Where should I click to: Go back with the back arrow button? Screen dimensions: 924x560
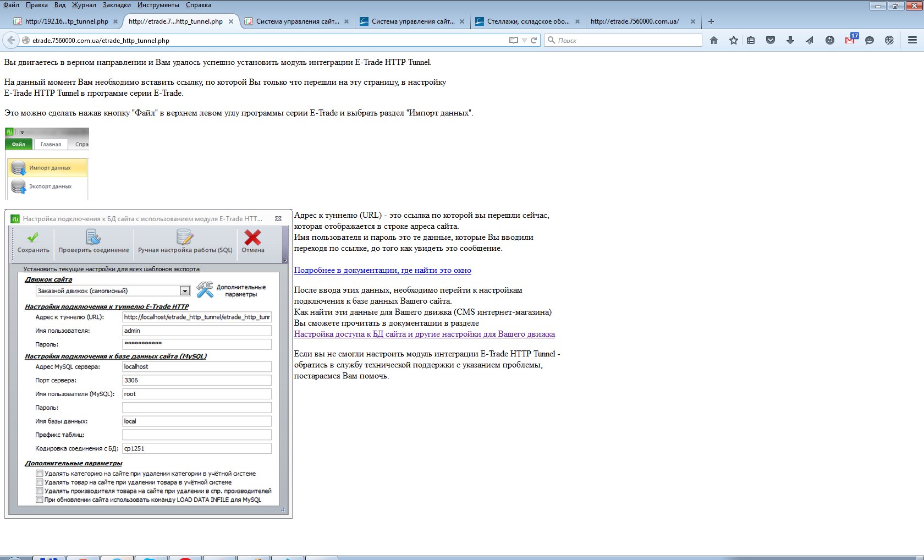click(11, 40)
